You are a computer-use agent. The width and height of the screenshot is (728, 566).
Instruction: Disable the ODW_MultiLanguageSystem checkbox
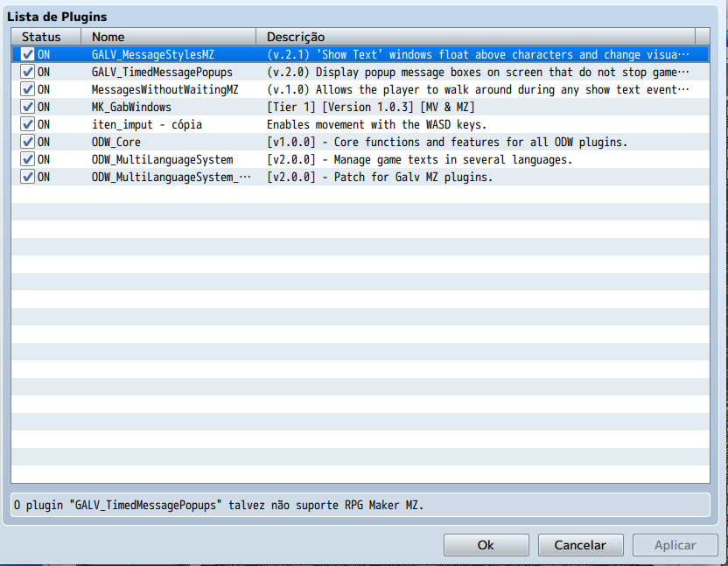click(x=27, y=159)
